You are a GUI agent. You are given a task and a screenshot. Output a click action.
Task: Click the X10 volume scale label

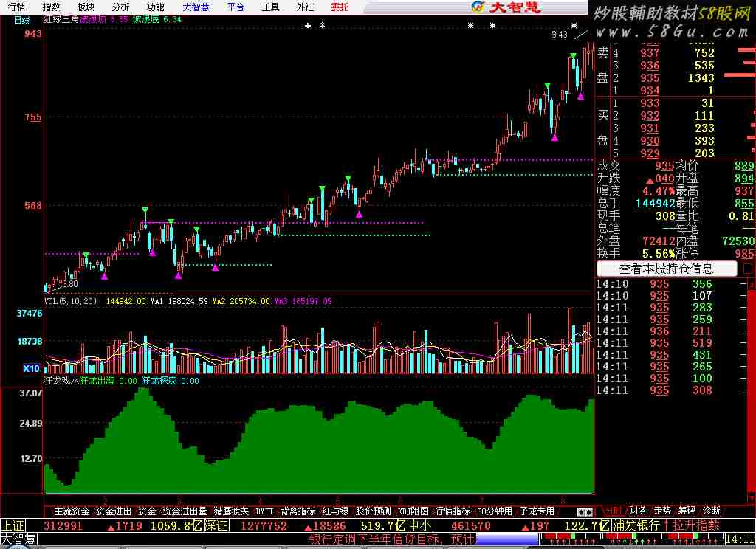32,369
